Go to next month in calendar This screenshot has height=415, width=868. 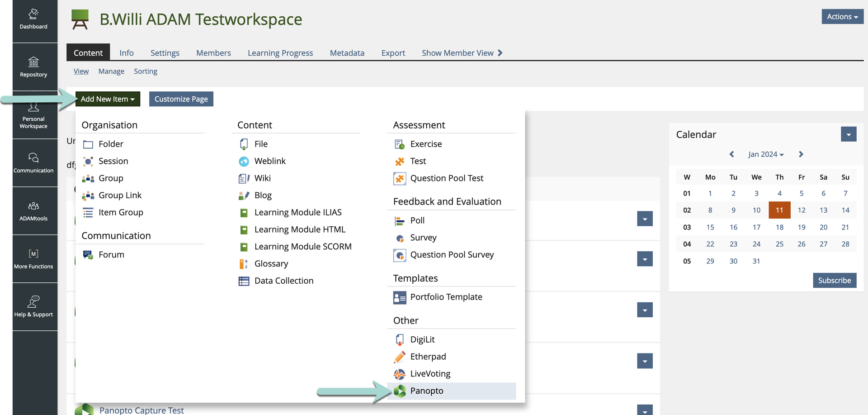[x=801, y=154]
